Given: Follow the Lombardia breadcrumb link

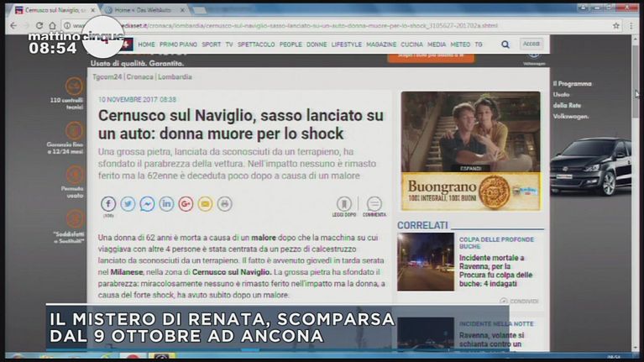Looking at the screenshot, I should coord(175,76).
